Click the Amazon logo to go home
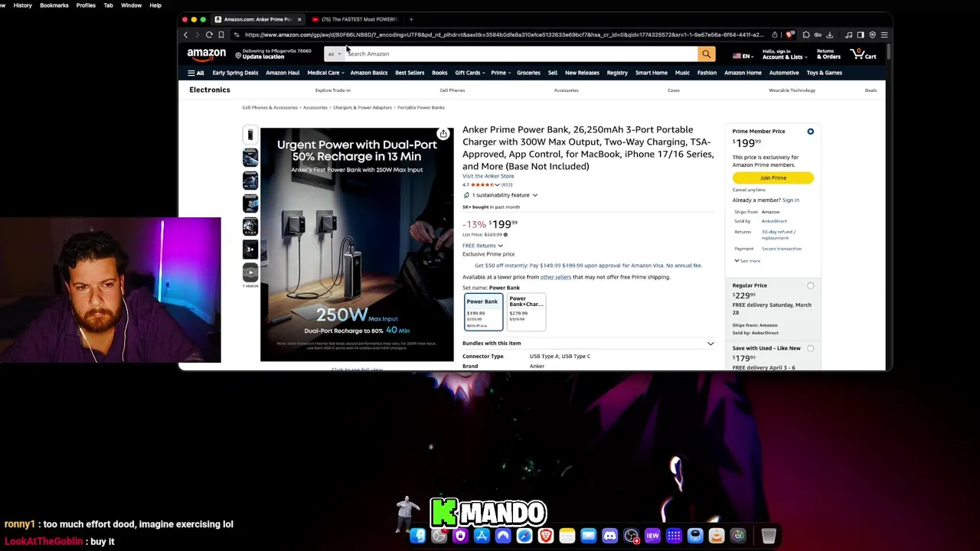 [206, 54]
